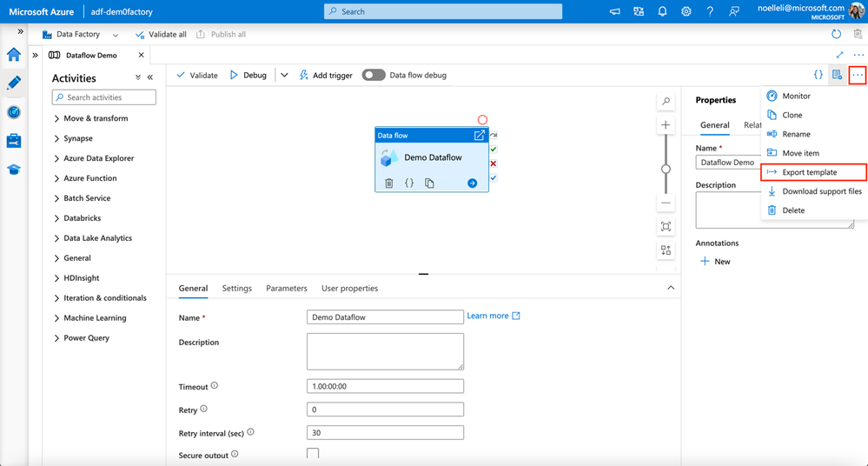Select Export template menu entry

coord(814,172)
